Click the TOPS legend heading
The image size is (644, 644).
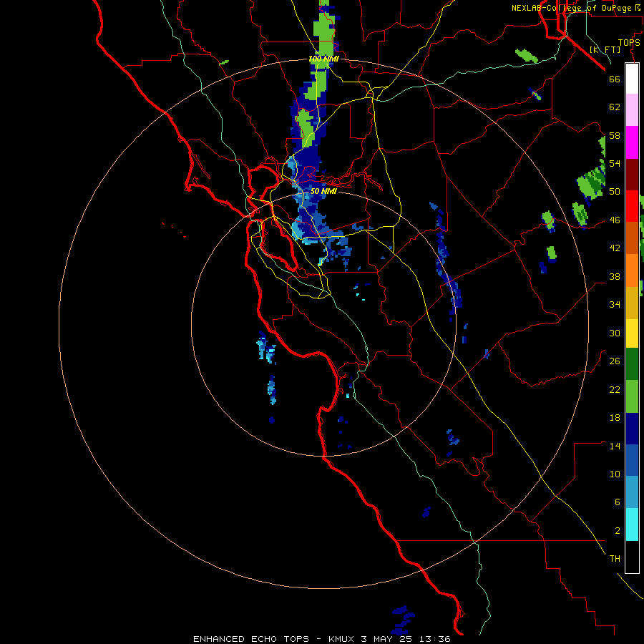(629, 43)
